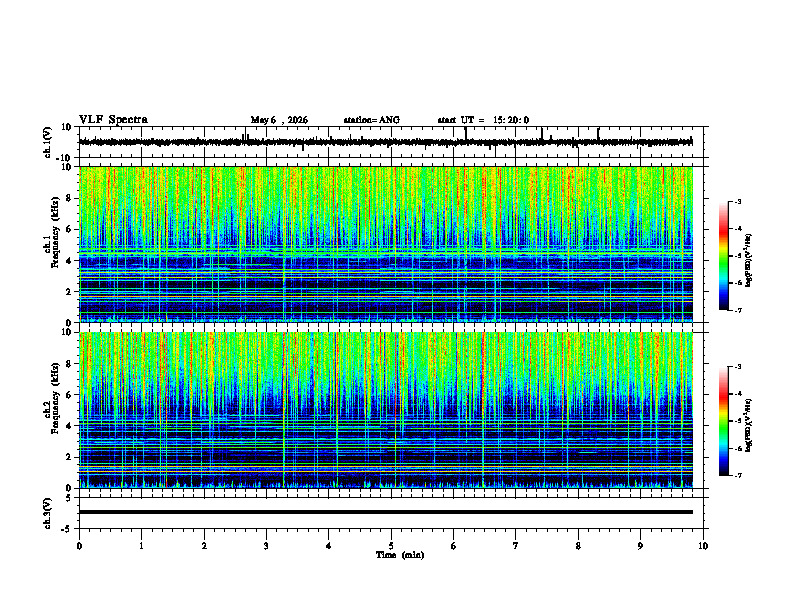Click the ch.3(V) axis label
Screen dimensions: 792x612
point(48,513)
